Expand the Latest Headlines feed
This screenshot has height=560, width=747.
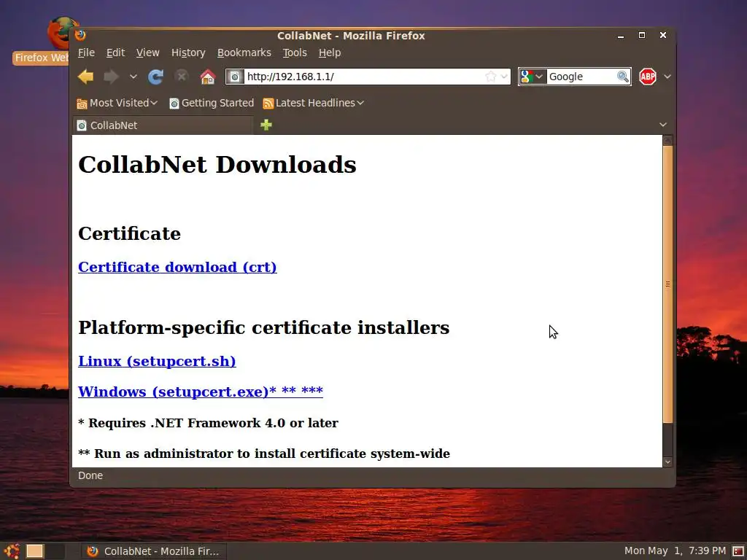click(x=313, y=103)
